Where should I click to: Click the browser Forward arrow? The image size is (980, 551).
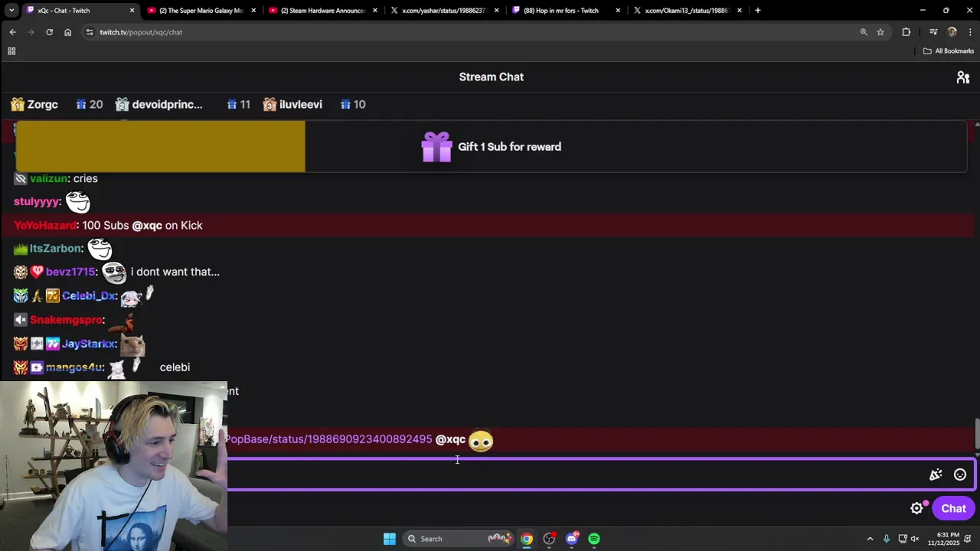tap(31, 32)
